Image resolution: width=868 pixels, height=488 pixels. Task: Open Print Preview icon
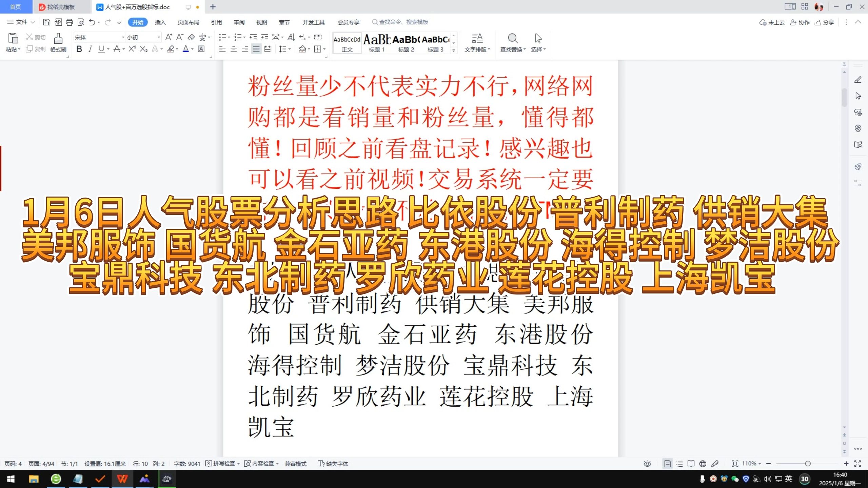tap(81, 22)
